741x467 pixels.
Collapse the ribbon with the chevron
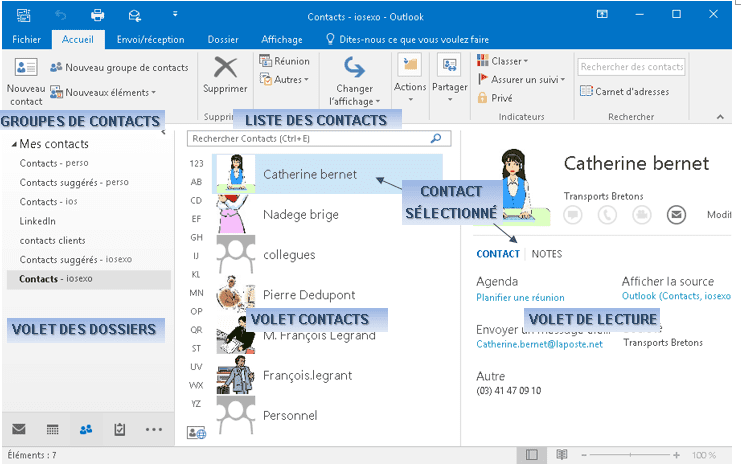click(720, 117)
